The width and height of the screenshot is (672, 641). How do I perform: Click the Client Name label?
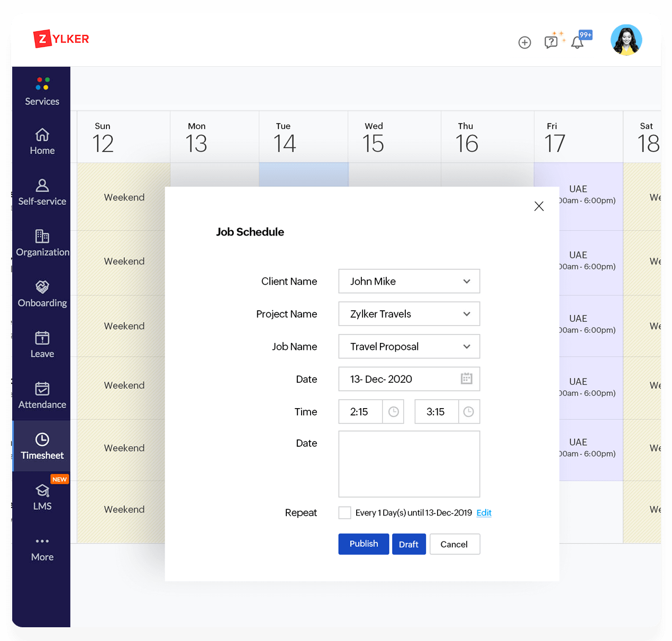click(289, 281)
